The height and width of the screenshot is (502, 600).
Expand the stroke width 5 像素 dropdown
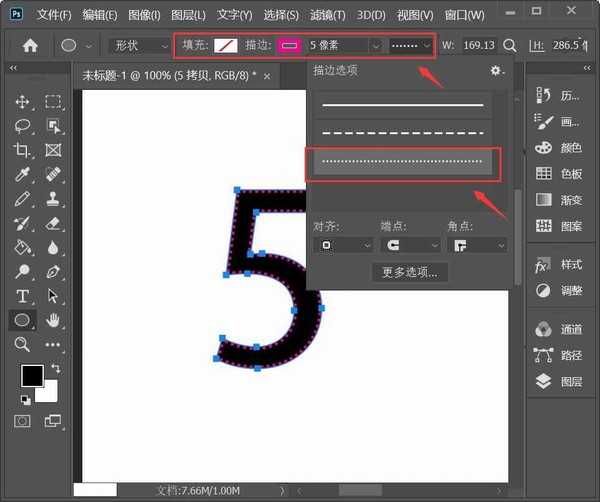point(376,46)
